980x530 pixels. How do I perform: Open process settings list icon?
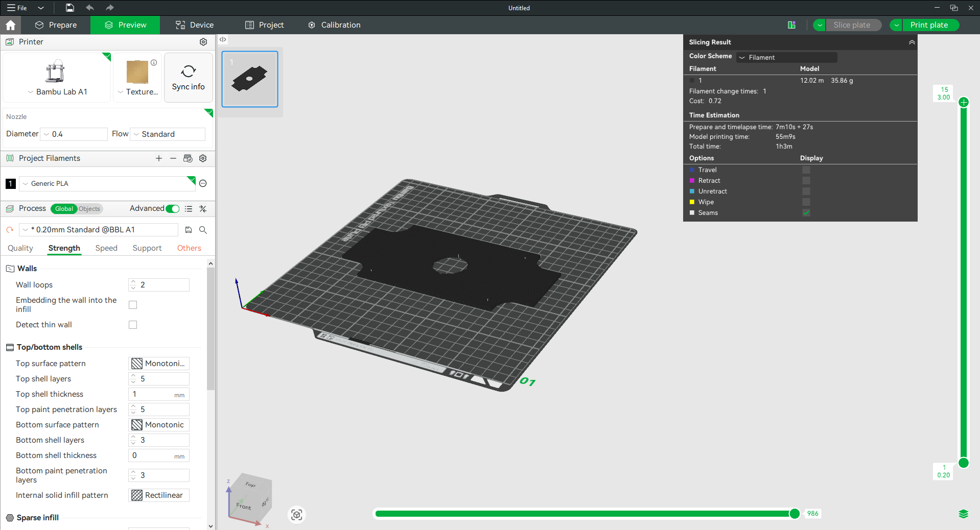189,209
